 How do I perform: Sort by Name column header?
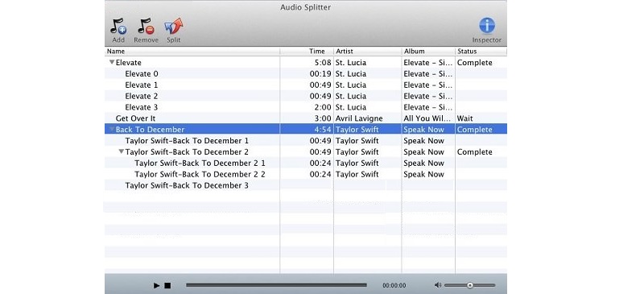click(x=192, y=52)
